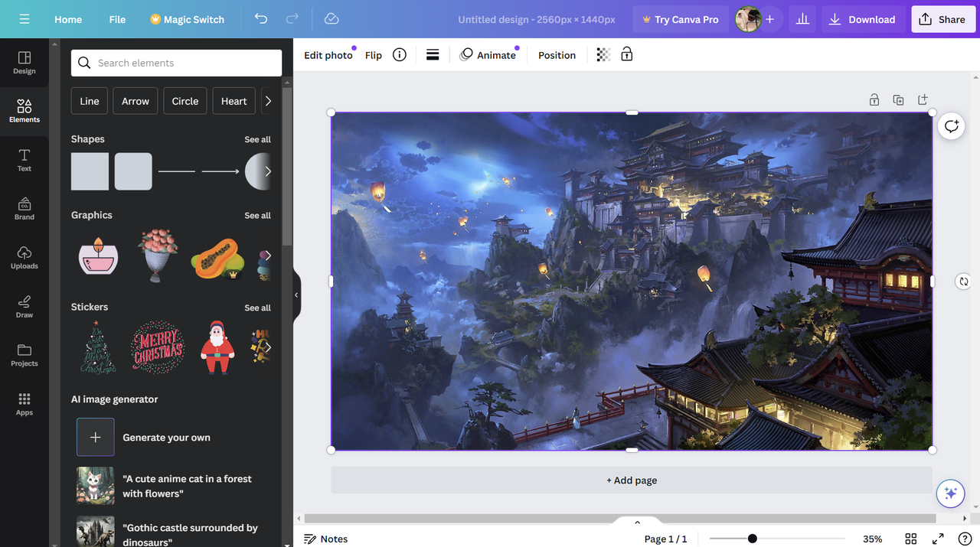The image size is (980, 547).
Task: Click the + Add page button
Action: (632, 480)
